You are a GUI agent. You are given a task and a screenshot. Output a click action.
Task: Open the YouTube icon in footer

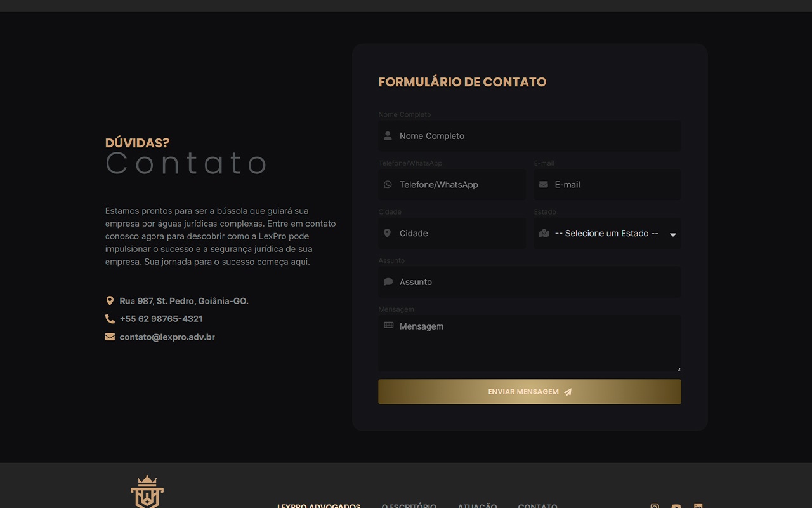(x=676, y=505)
